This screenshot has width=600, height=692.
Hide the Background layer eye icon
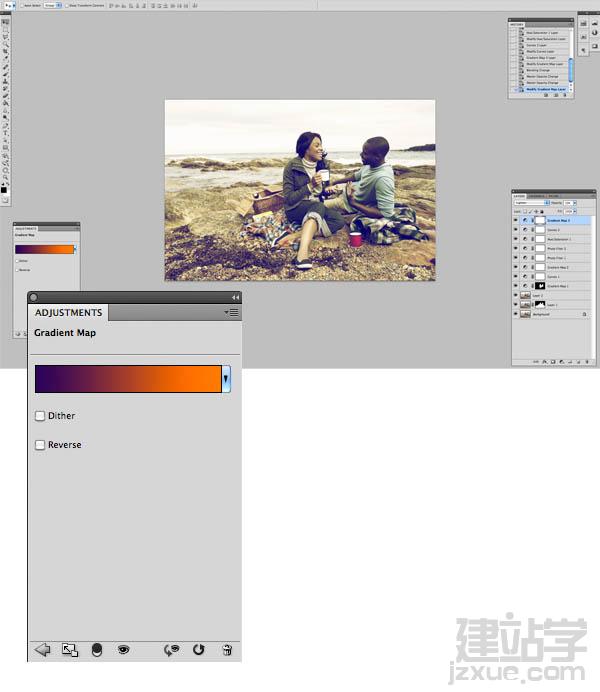(x=515, y=314)
